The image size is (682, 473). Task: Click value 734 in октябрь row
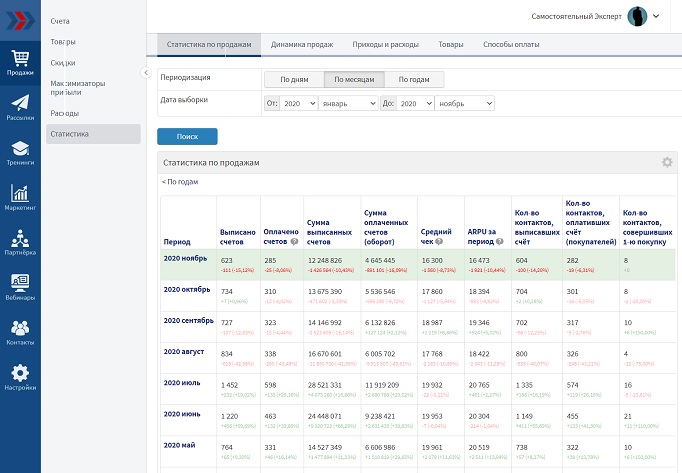pos(227,292)
